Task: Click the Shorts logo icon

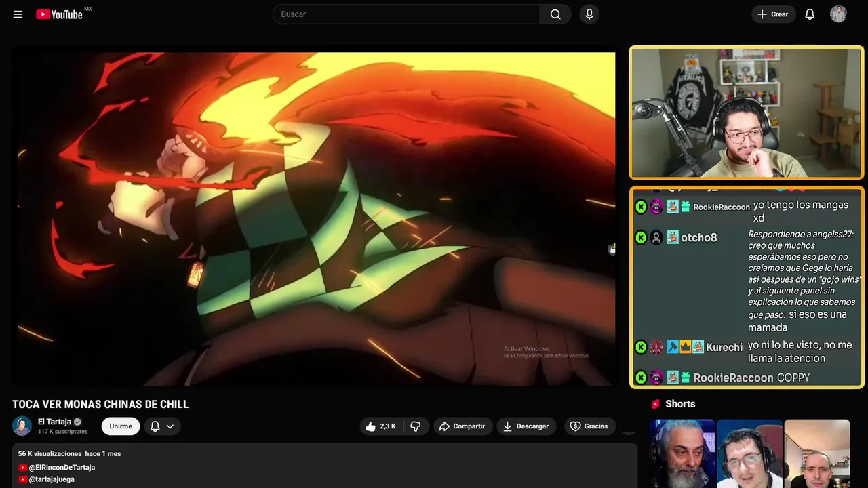Action: coord(656,404)
